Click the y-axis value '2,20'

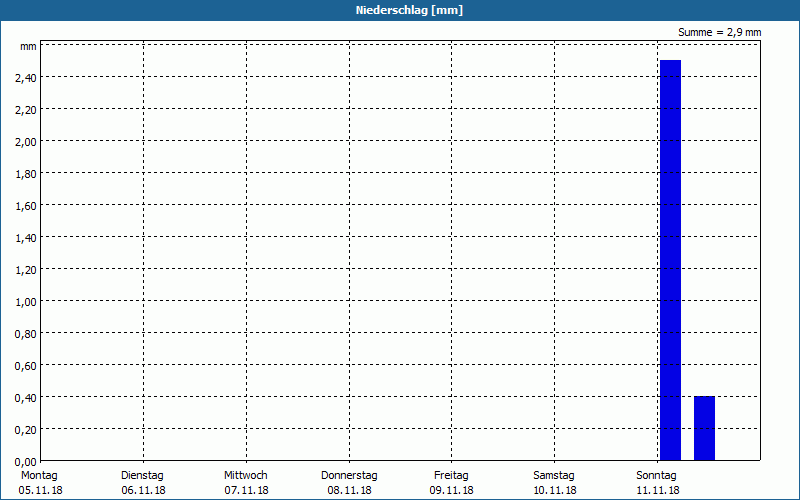coord(26,110)
